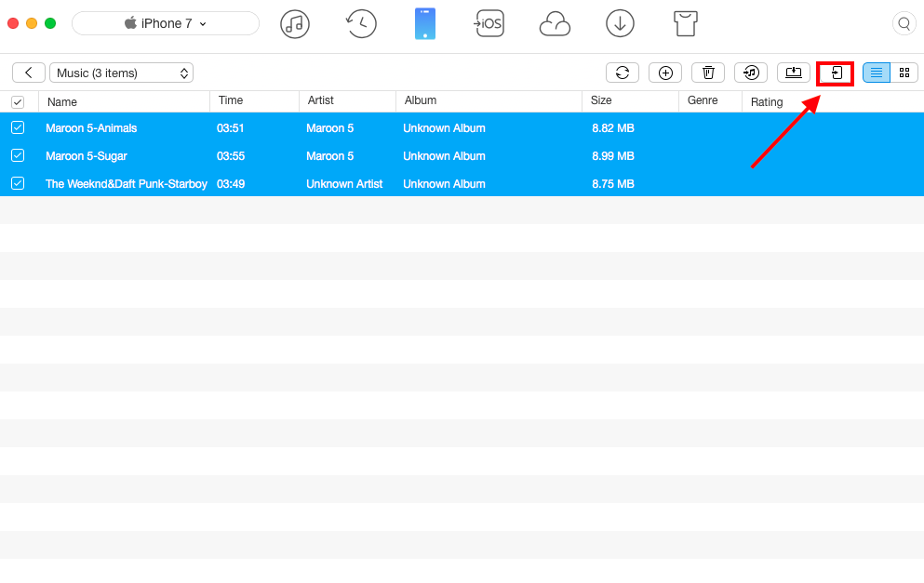
Task: Uncheck The Weeknd&Daft Punk-Starboy checkbox
Action: pyautogui.click(x=18, y=183)
